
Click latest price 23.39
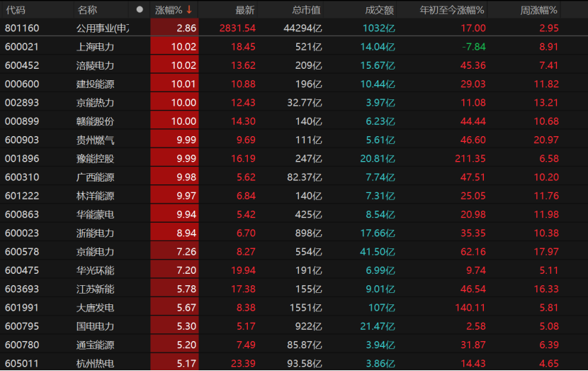243,363
